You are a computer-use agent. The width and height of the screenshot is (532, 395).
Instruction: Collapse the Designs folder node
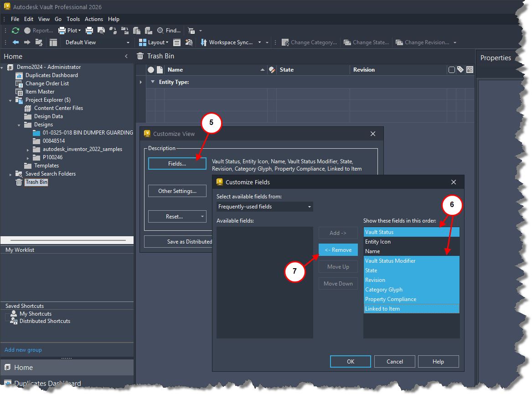tap(19, 125)
